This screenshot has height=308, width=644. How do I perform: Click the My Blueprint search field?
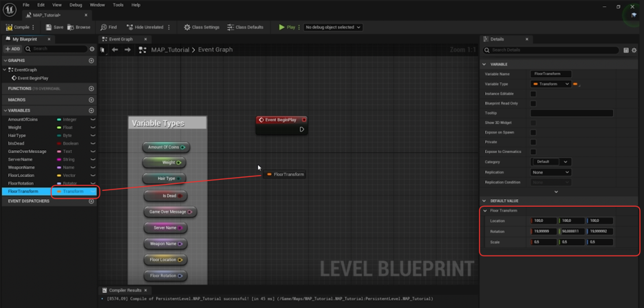point(56,48)
